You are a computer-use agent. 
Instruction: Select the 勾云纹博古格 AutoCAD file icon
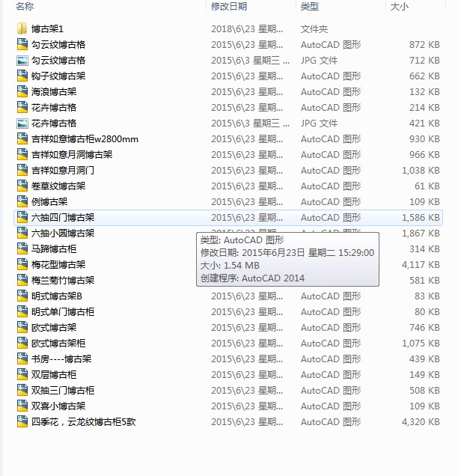tap(22, 45)
